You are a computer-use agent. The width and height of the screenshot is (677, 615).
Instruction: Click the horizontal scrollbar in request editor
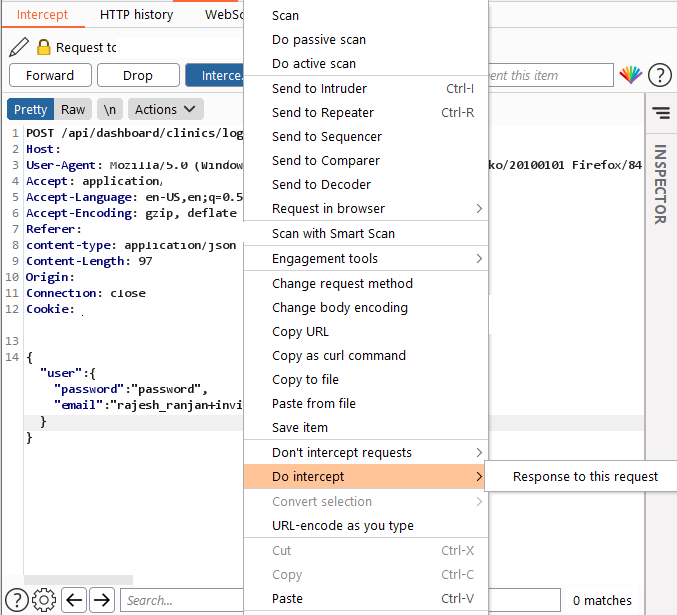tap(79, 580)
